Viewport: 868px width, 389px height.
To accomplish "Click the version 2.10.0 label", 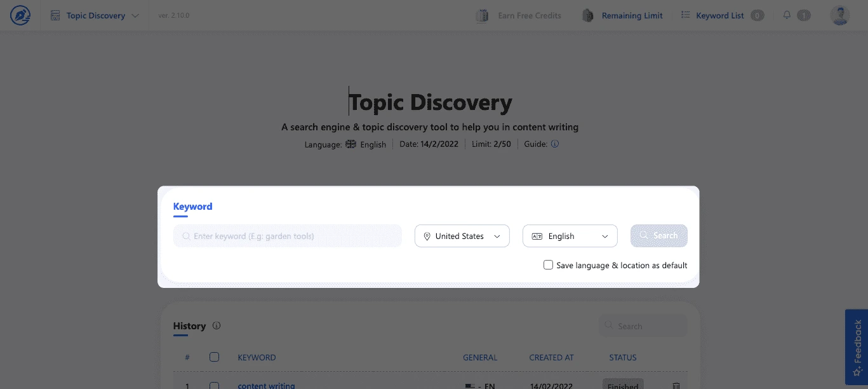I will pyautogui.click(x=174, y=15).
